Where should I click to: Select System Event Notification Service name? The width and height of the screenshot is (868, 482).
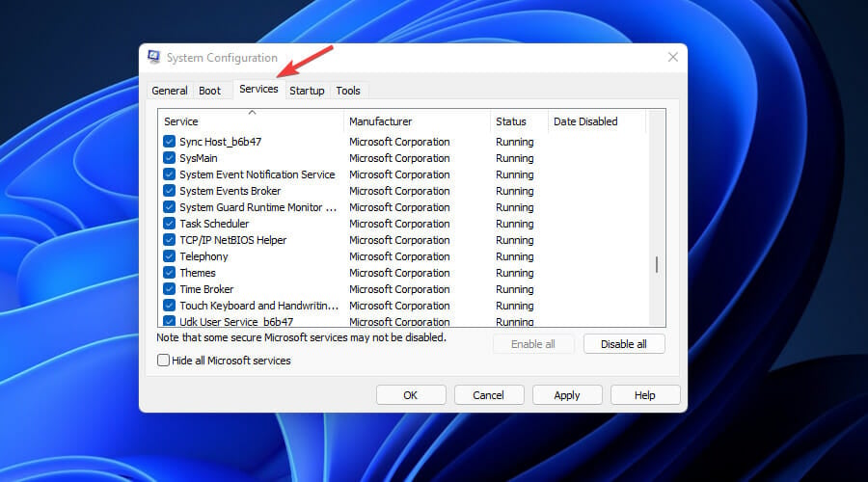(257, 174)
